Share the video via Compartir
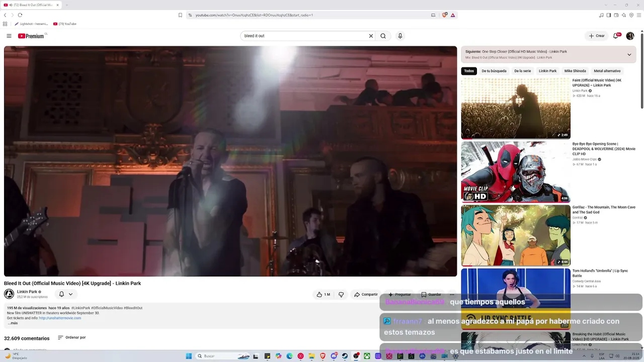This screenshot has height=362, width=644. pyautogui.click(x=366, y=294)
